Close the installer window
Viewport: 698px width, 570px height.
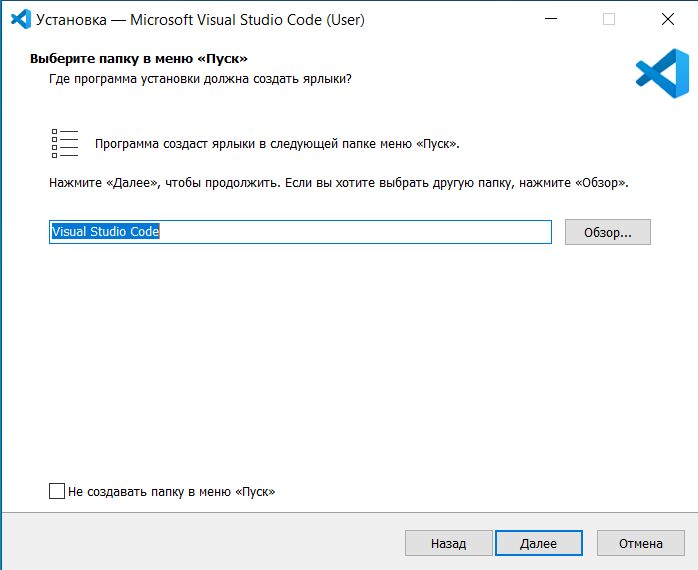(668, 19)
